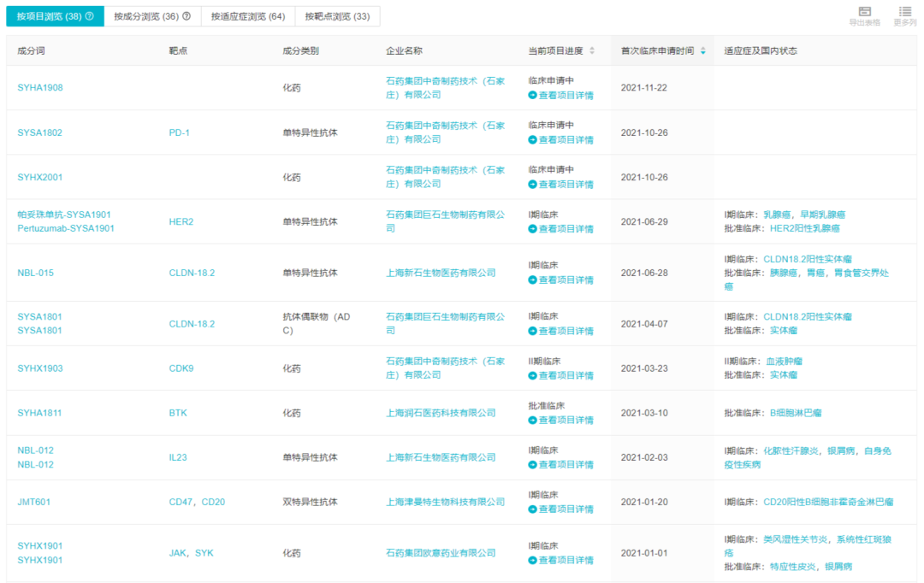Switch to 按靶点浏览 (33) tab

tap(338, 16)
